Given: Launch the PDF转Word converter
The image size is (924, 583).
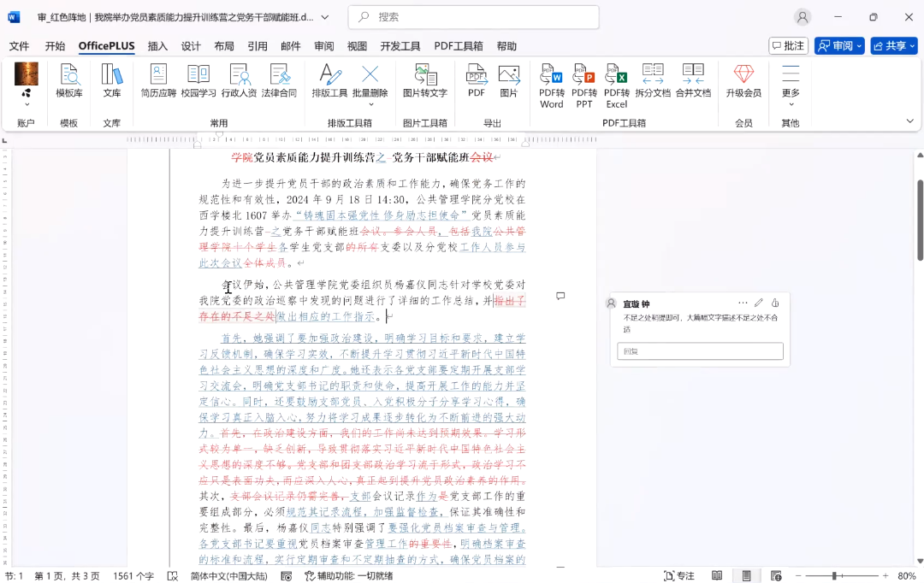Looking at the screenshot, I should coord(552,85).
